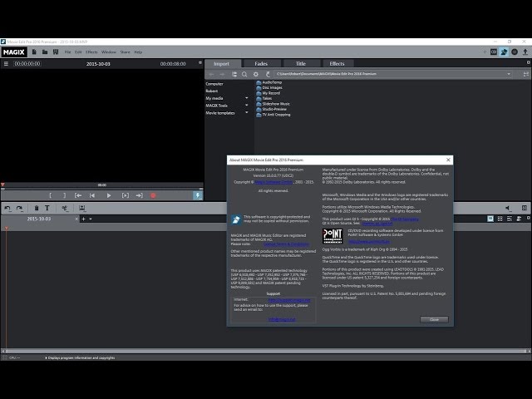
Task: Click the monitor preview icon in top bar
Action: (x=494, y=52)
